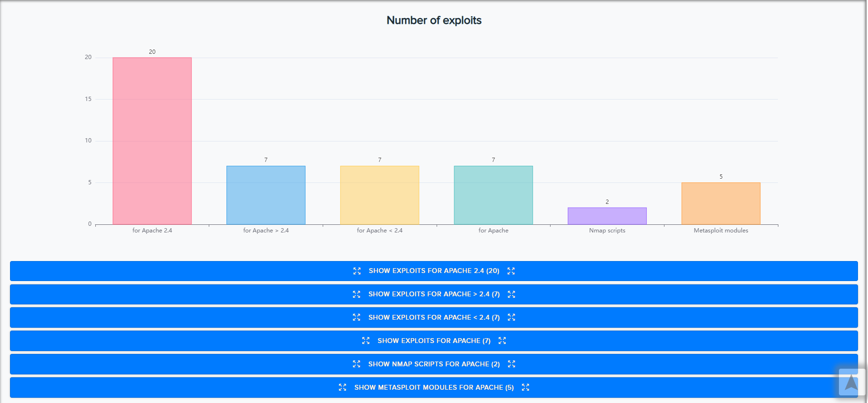This screenshot has height=403, width=868.
Task: Click the value label "20" above the pink bar
Action: [152, 52]
